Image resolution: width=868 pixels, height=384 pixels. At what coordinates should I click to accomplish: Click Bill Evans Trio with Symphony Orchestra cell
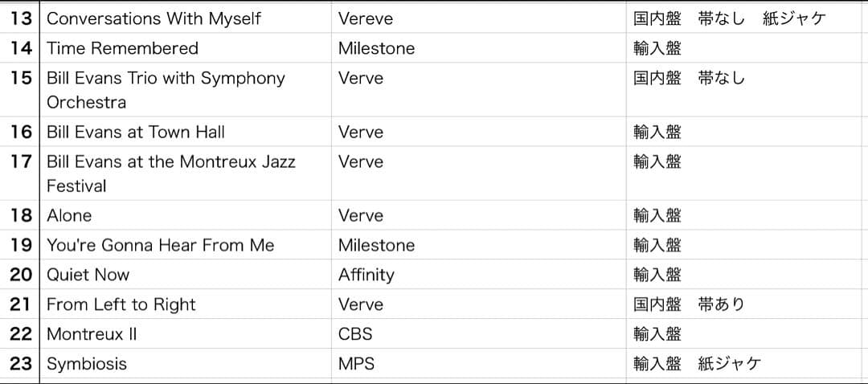click(x=166, y=90)
